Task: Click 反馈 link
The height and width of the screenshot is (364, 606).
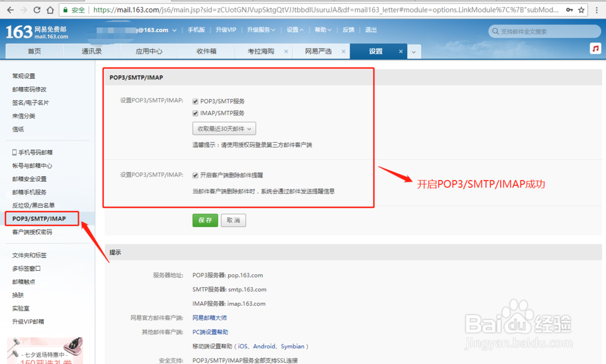Action: point(348,30)
